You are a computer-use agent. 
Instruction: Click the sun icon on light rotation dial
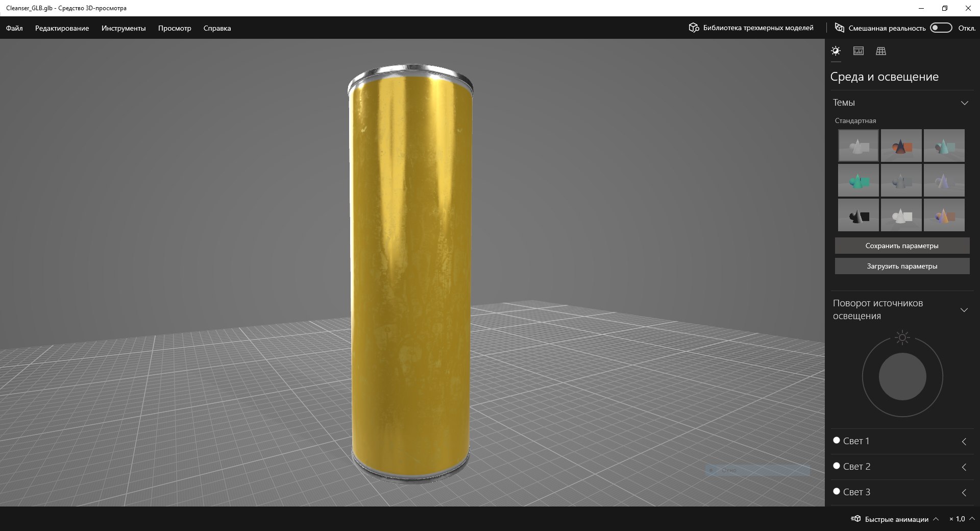[902, 337]
